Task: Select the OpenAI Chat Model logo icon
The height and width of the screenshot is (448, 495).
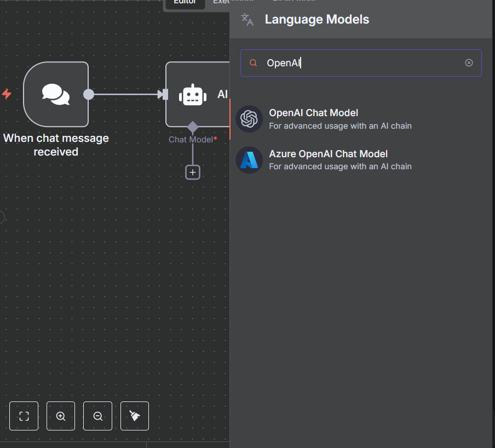Action: click(x=249, y=119)
